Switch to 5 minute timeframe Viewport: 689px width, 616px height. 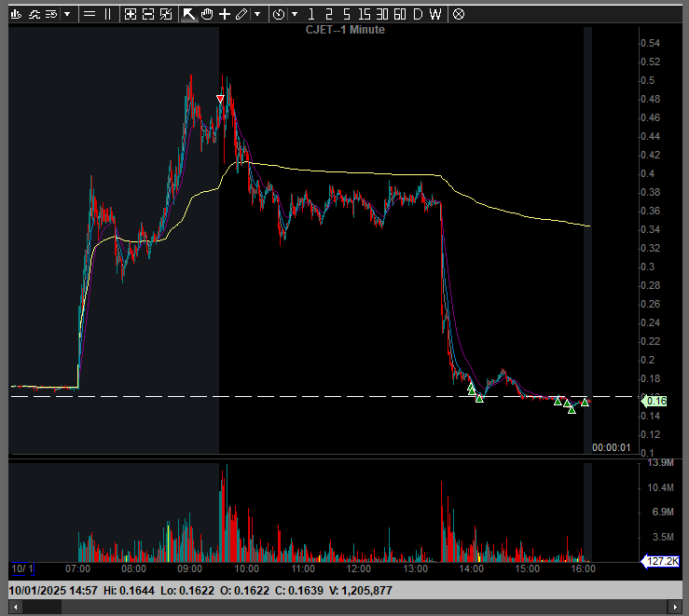[x=347, y=15]
